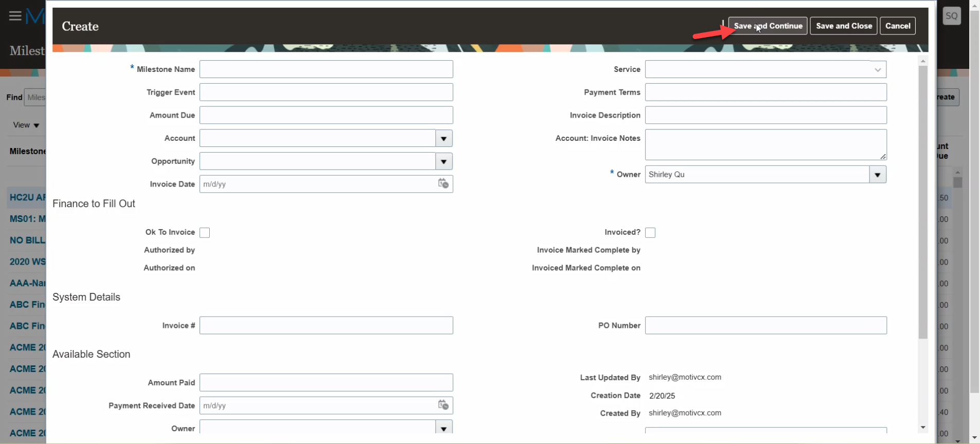This screenshot has width=980, height=444.
Task: Click the PO Number field
Action: coord(766,325)
